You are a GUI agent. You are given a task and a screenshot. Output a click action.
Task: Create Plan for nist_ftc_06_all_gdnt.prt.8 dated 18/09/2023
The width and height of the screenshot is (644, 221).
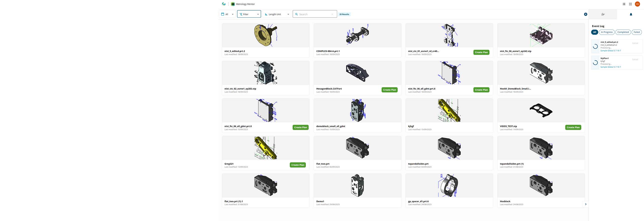[481, 90]
